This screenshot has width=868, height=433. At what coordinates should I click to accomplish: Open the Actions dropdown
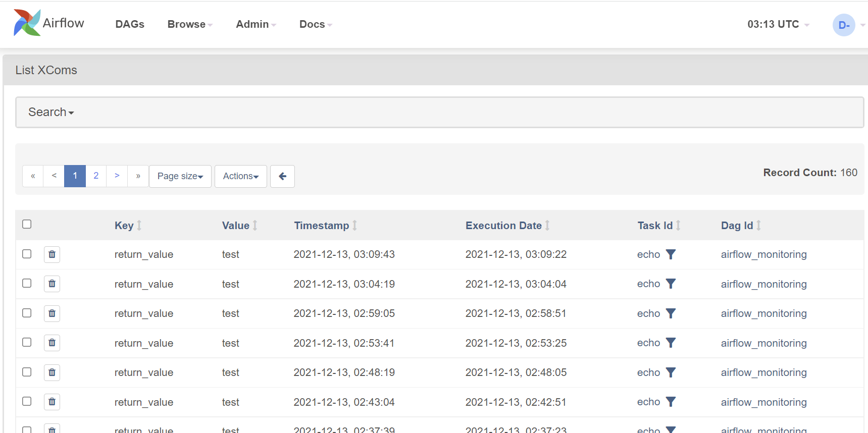pos(241,176)
